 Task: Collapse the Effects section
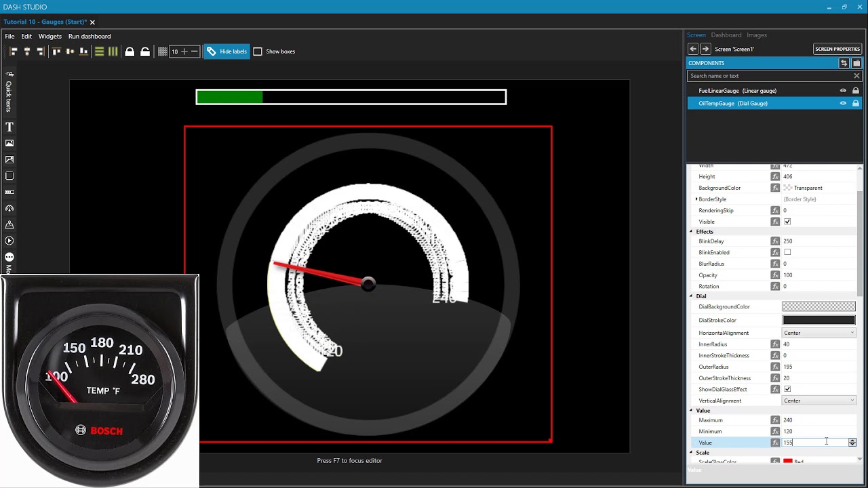691,232
